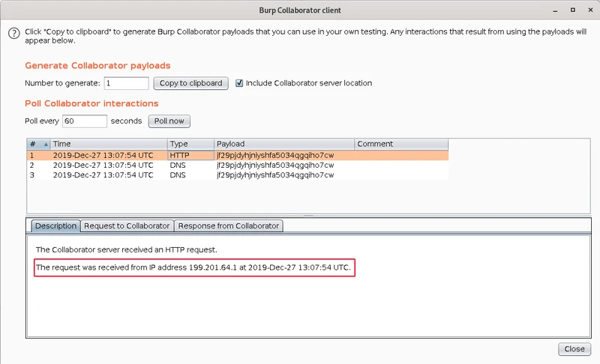Sort by the # column header
Screen dimensions: 600x364
click(x=39, y=144)
